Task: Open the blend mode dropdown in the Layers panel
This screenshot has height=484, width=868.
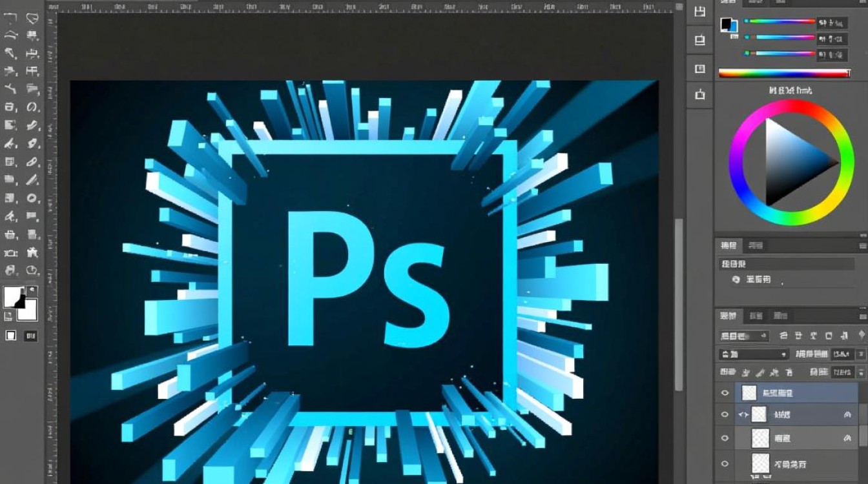Action: (754, 354)
